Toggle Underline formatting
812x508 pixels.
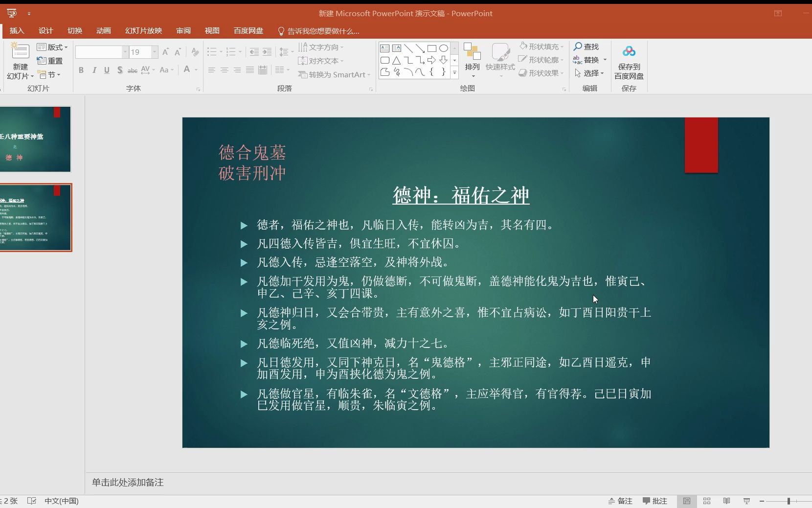click(x=107, y=70)
